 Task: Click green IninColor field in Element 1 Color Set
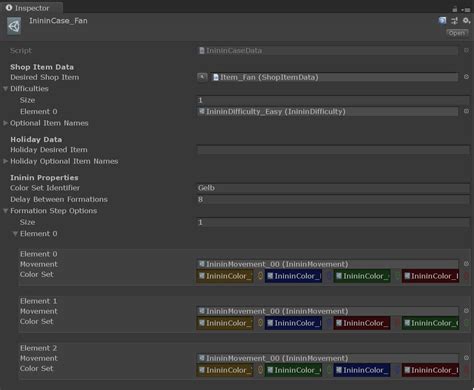[x=430, y=323]
